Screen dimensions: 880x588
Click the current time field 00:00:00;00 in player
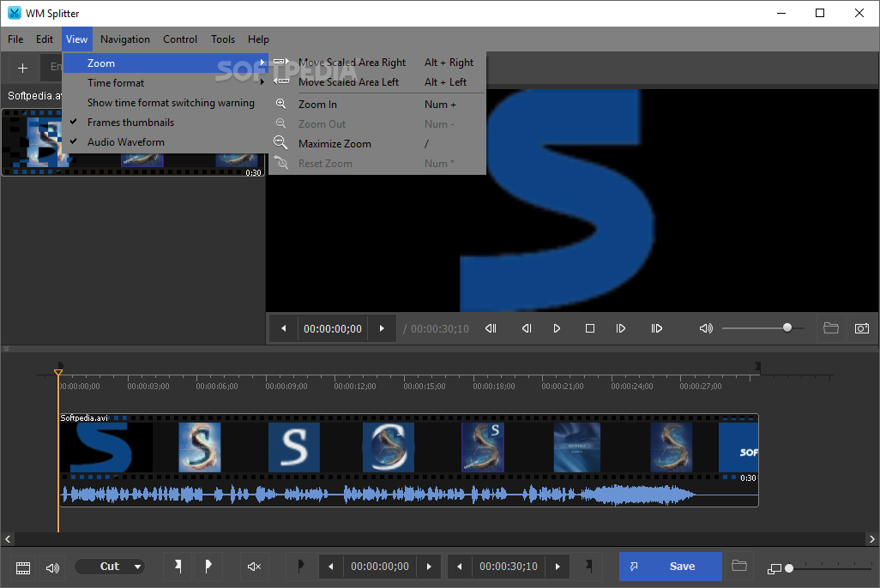333,329
